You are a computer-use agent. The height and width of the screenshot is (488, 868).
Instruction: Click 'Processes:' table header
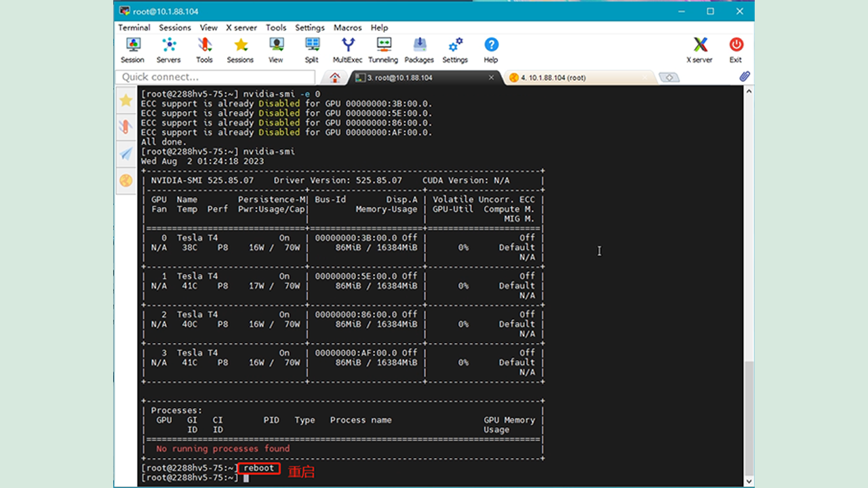pyautogui.click(x=176, y=411)
